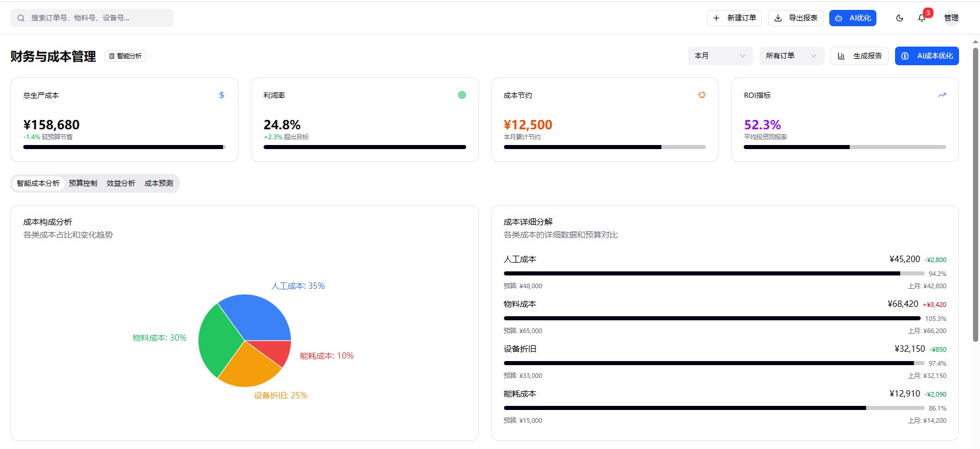
Task: Expand the 本月 period dropdown
Action: pyautogui.click(x=720, y=56)
